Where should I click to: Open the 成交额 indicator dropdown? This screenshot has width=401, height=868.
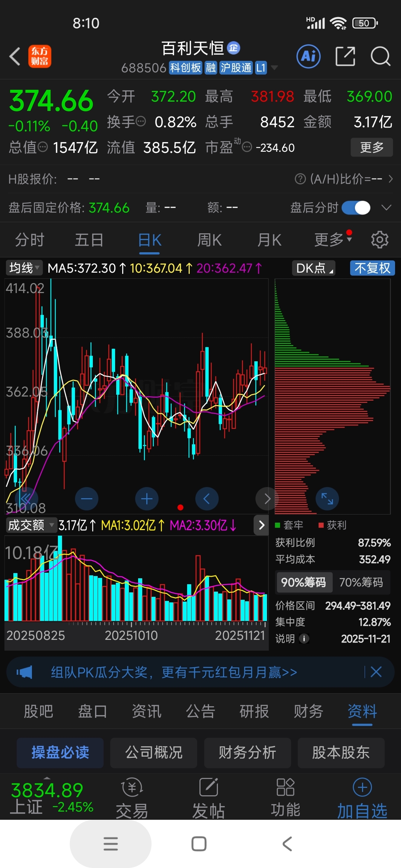(x=31, y=525)
